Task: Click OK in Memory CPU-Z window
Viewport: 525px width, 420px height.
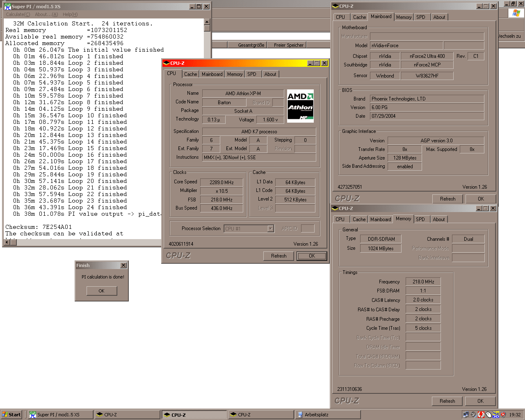Action: [x=481, y=401]
